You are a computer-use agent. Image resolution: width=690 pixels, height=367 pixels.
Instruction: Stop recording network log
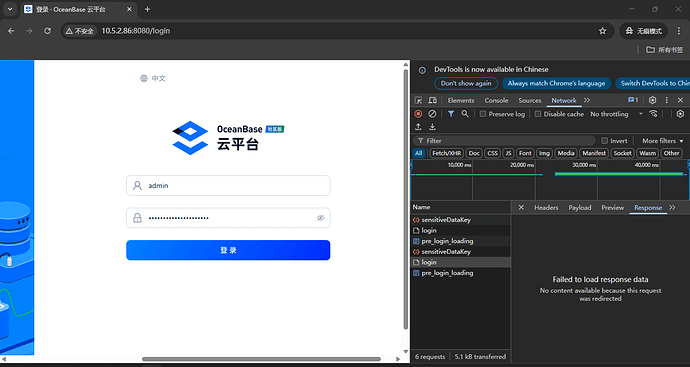pyautogui.click(x=418, y=114)
